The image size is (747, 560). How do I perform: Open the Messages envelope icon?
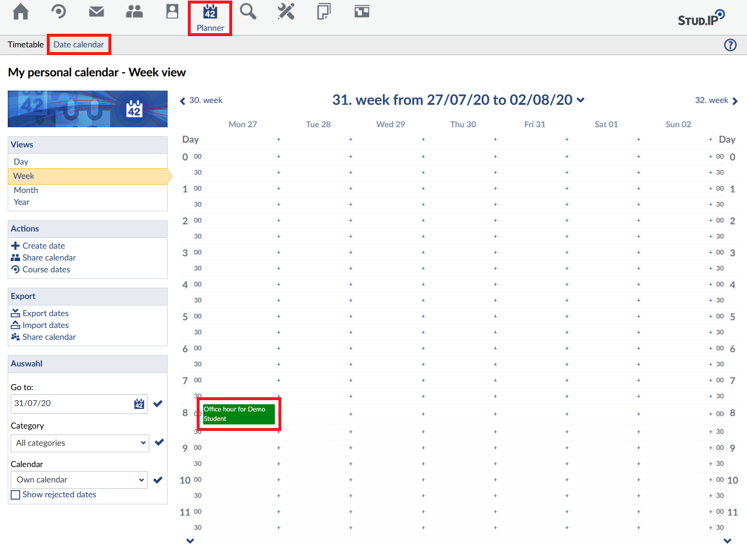point(97,12)
